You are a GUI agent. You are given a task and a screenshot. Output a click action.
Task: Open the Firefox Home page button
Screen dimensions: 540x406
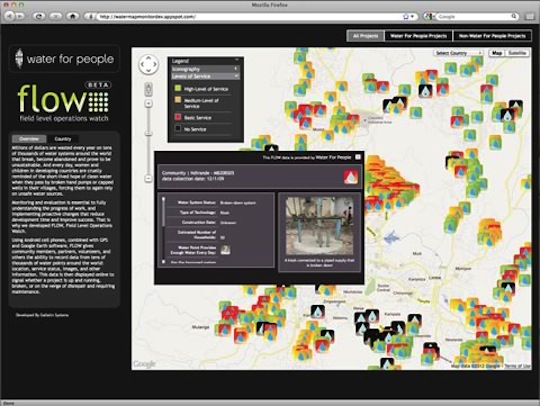pos(72,16)
